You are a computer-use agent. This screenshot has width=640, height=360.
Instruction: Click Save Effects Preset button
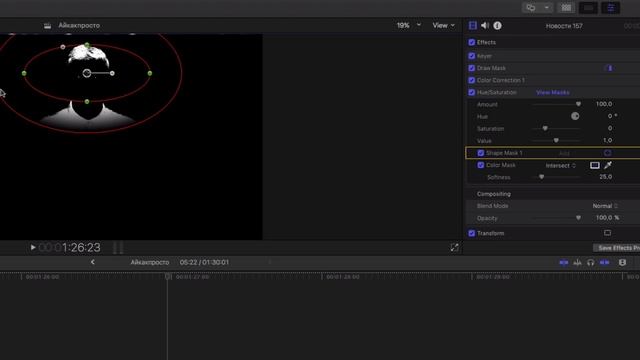coord(617,248)
